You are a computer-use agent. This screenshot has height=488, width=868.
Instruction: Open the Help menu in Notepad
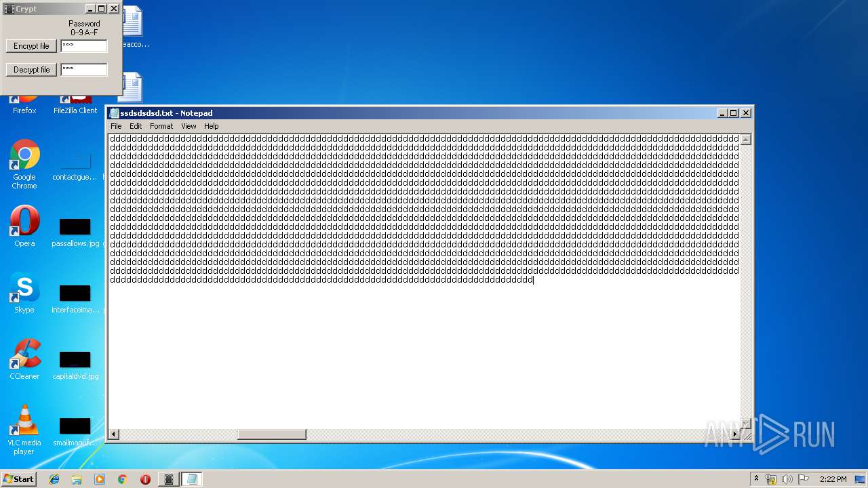click(x=212, y=126)
